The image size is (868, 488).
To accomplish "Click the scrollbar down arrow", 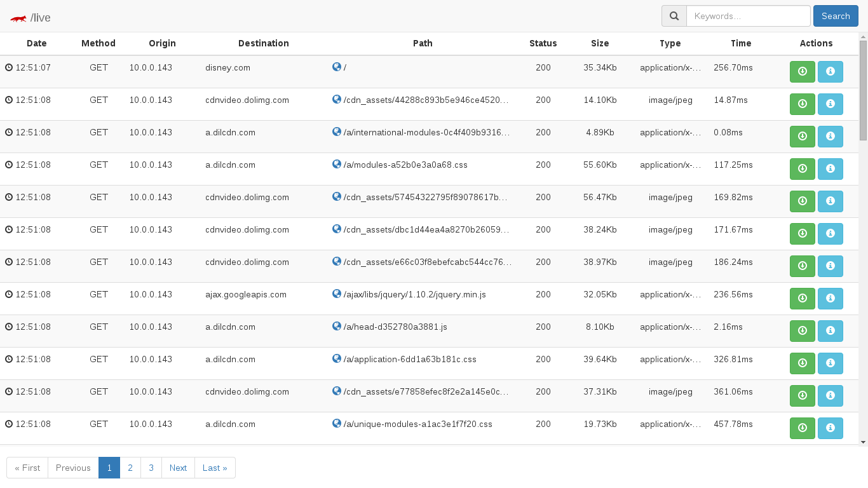I will (x=863, y=442).
